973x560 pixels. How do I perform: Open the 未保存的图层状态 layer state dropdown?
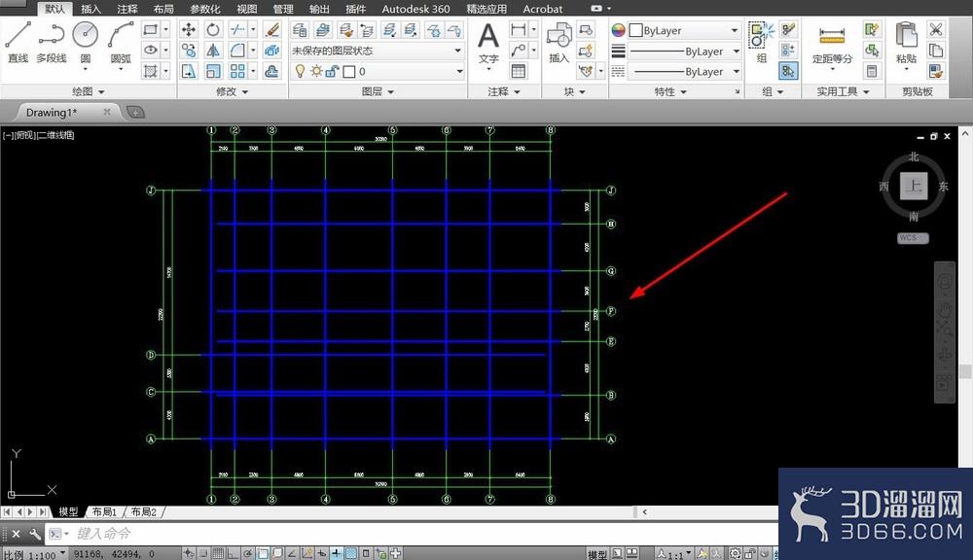(377, 51)
